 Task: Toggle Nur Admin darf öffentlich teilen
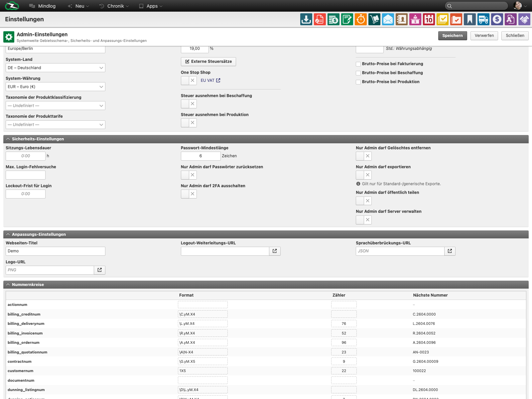(x=364, y=200)
